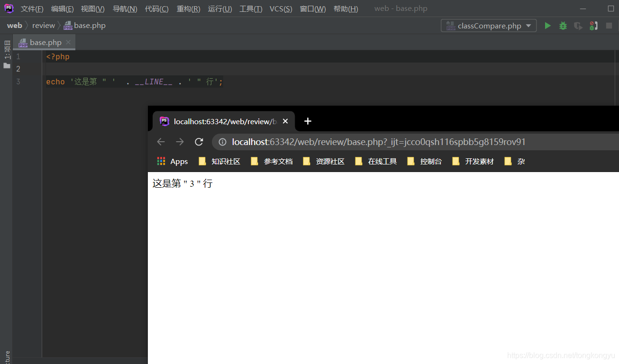Click the folder icon in left stripe
The height and width of the screenshot is (364, 619).
[x=7, y=65]
